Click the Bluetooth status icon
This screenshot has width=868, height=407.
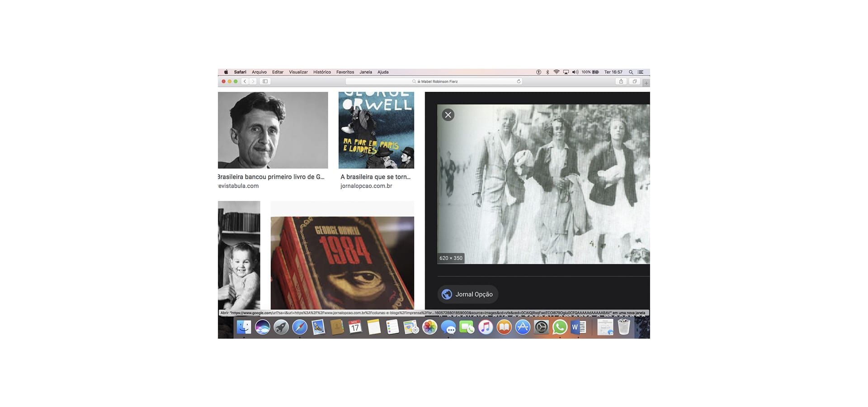[547, 72]
